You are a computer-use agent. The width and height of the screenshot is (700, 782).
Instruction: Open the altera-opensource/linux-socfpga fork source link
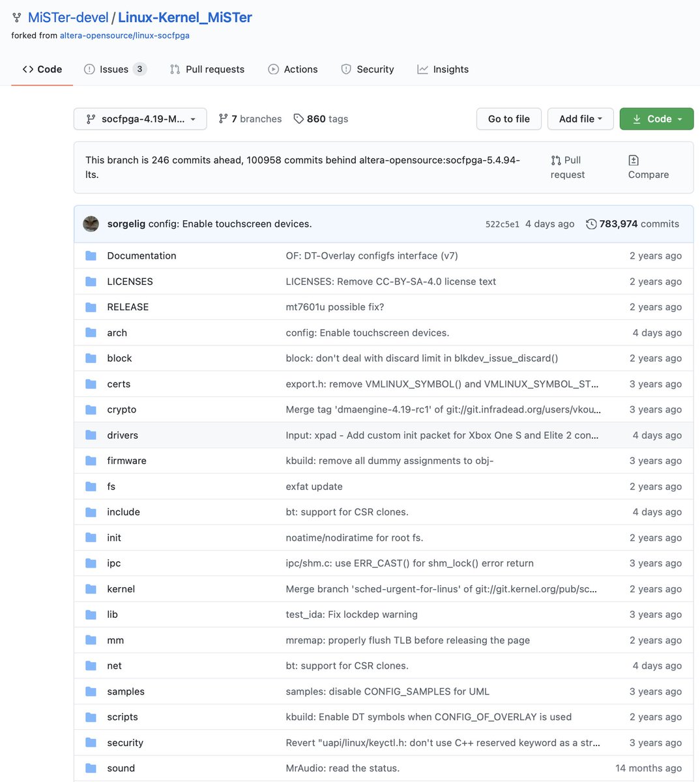click(124, 35)
